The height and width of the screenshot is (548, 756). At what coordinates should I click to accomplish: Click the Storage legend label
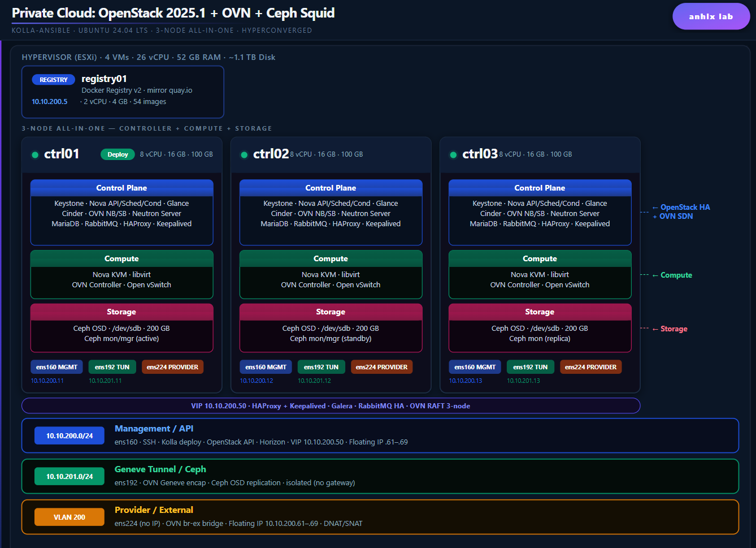point(670,329)
